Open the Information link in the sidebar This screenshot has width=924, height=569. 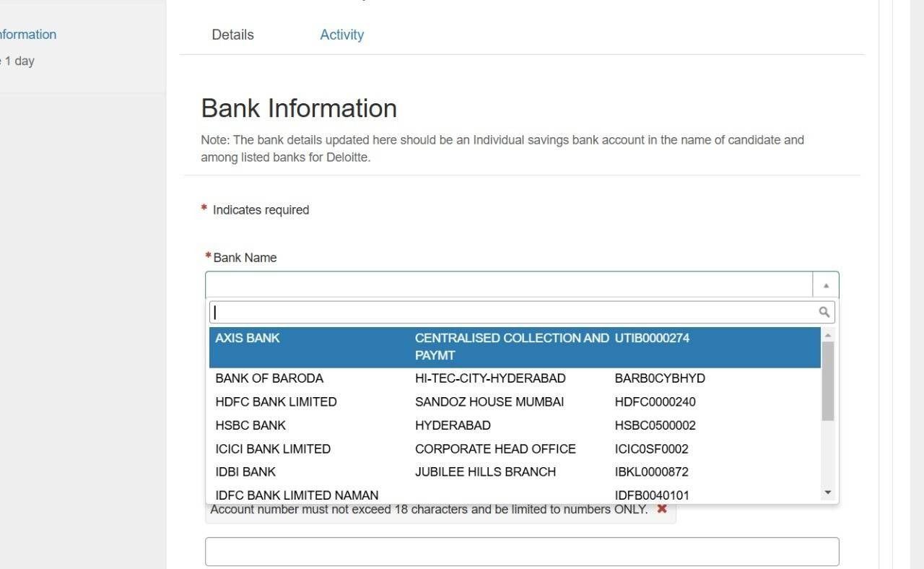27,34
